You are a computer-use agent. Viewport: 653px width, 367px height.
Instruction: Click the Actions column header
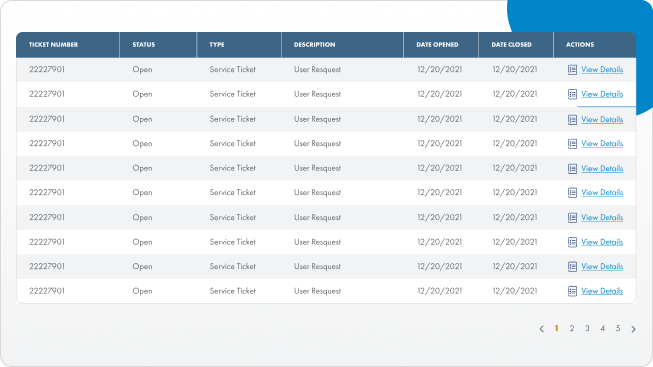pos(580,45)
